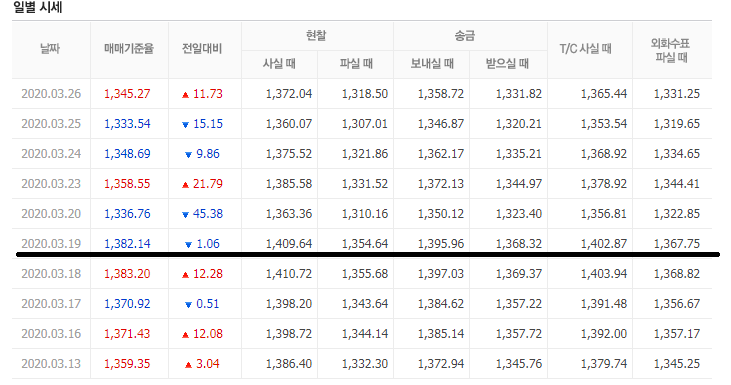Click base rate 1,358.55

tap(127, 184)
